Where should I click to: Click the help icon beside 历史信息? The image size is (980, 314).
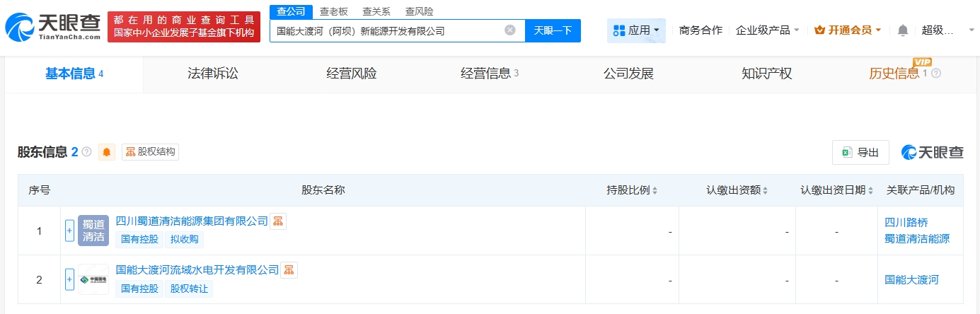(x=936, y=74)
